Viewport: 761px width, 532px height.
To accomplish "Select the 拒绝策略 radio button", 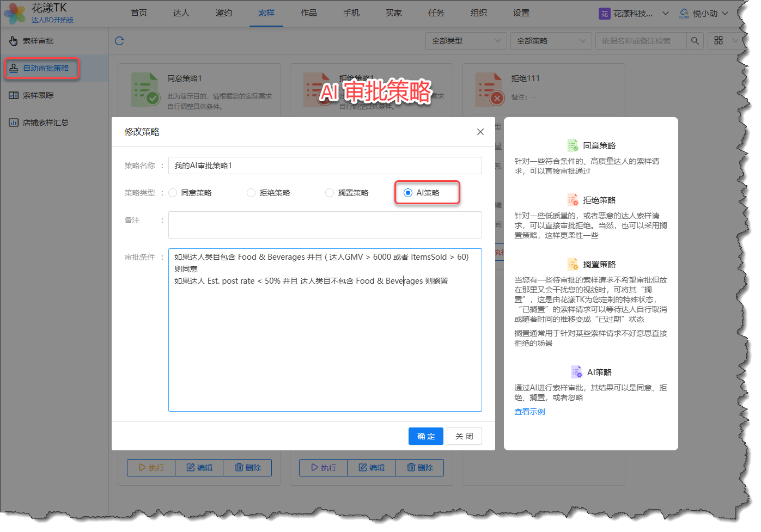I will click(x=251, y=193).
